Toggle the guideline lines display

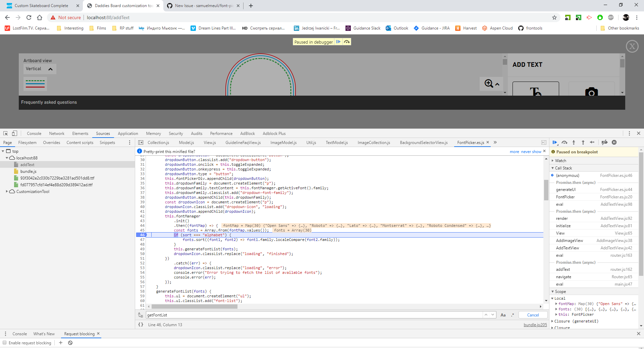click(x=35, y=84)
